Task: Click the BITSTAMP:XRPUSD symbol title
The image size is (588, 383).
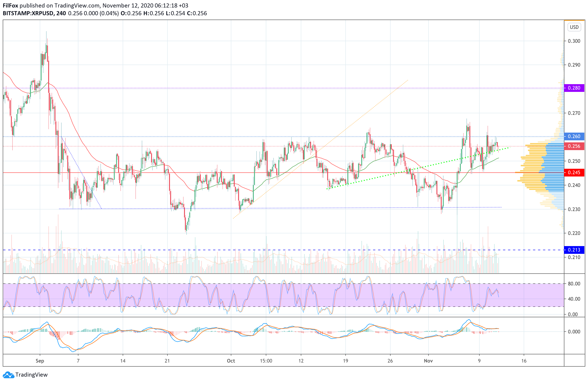Action: 28,13
